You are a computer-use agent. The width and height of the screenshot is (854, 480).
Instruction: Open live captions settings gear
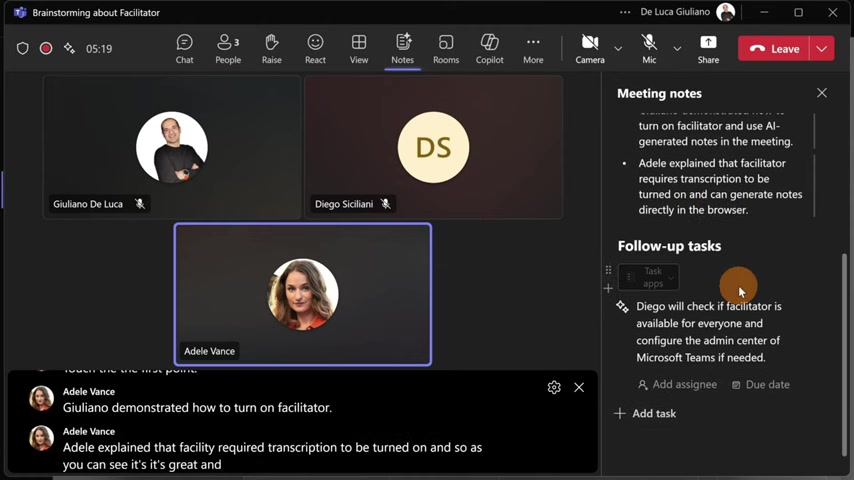tap(554, 387)
